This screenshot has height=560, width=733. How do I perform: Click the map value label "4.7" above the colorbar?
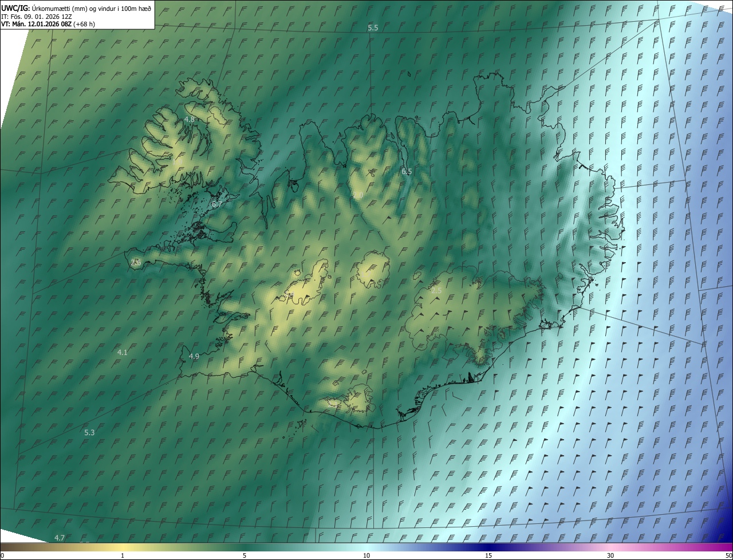tap(60, 538)
